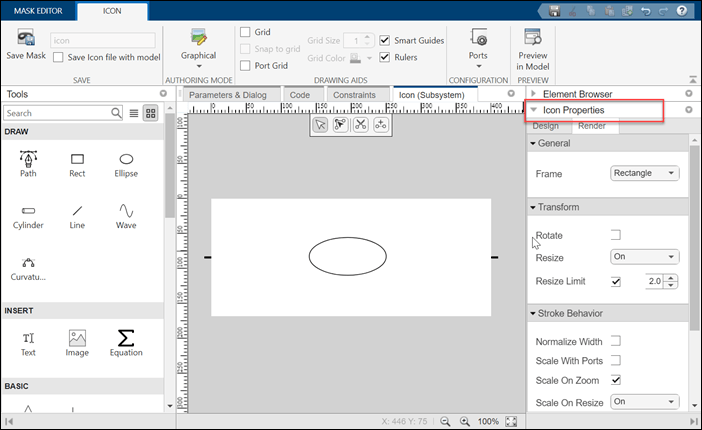Enable the Scale With Ports checkbox
Viewport: 702px width, 430px height.
616,361
